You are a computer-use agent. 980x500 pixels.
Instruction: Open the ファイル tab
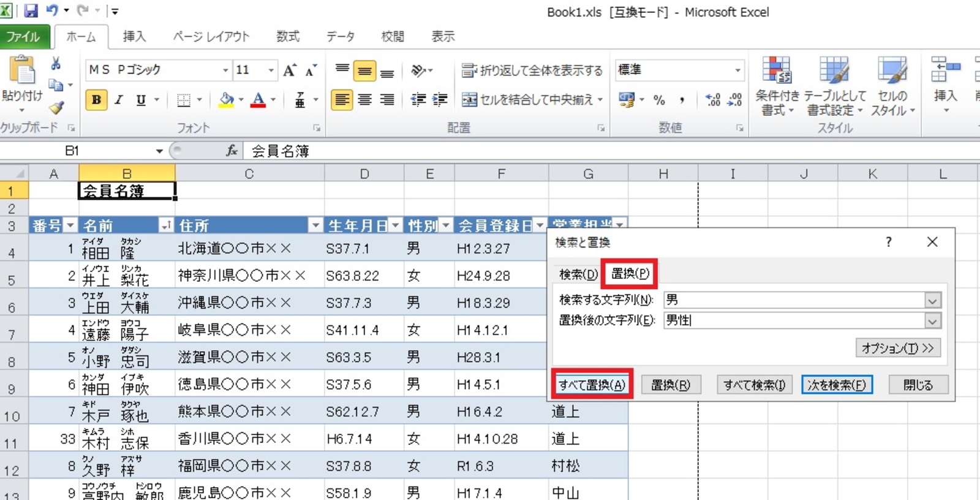23,37
